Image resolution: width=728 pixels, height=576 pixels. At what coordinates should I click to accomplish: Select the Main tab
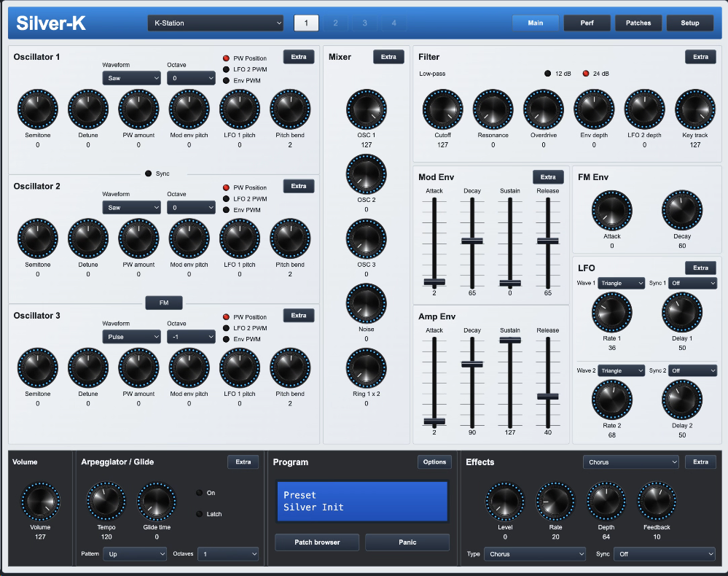click(x=536, y=23)
